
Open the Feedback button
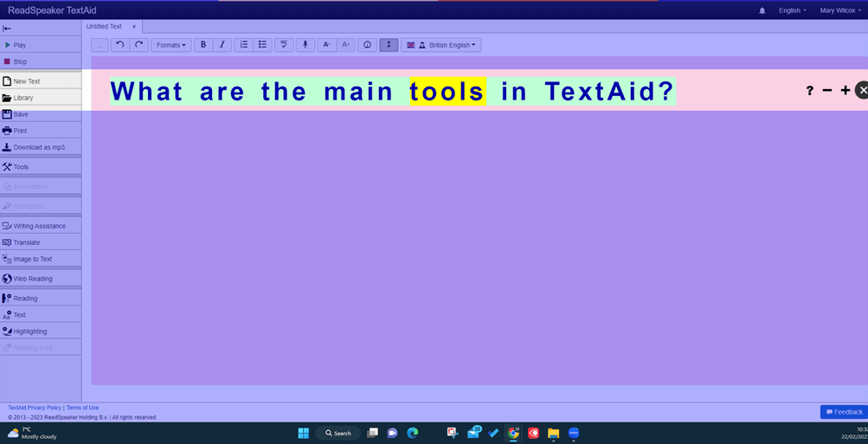[x=844, y=412]
